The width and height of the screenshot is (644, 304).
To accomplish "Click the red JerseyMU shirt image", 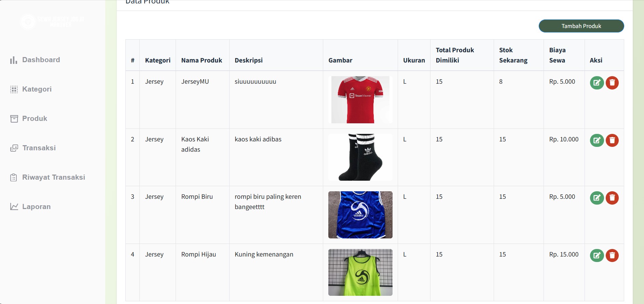I will pos(360,100).
